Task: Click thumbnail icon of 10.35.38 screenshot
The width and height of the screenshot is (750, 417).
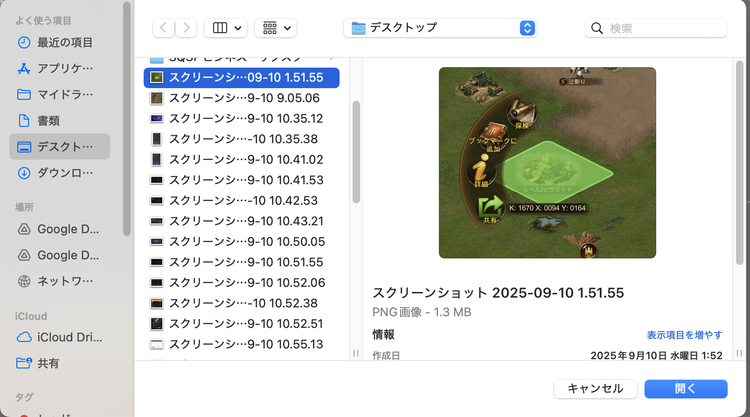Action: coord(156,139)
